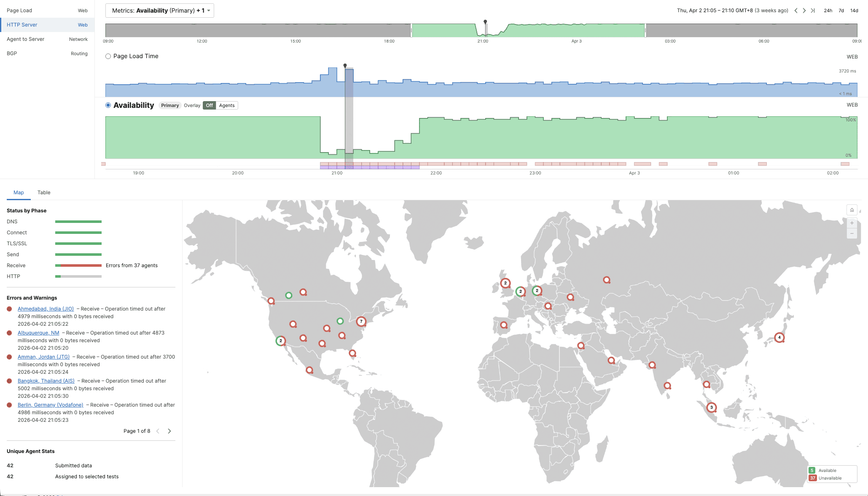Show next page of errors
The image size is (868, 496).
tap(169, 431)
